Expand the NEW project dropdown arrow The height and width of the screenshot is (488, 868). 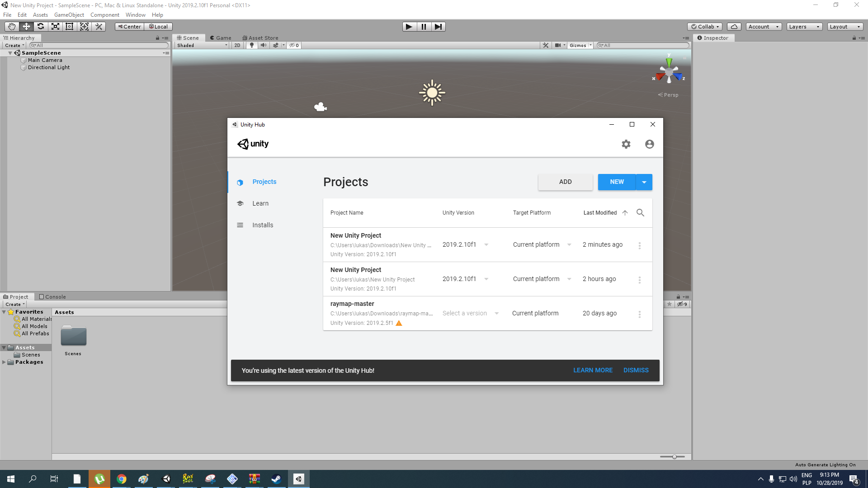tap(644, 182)
